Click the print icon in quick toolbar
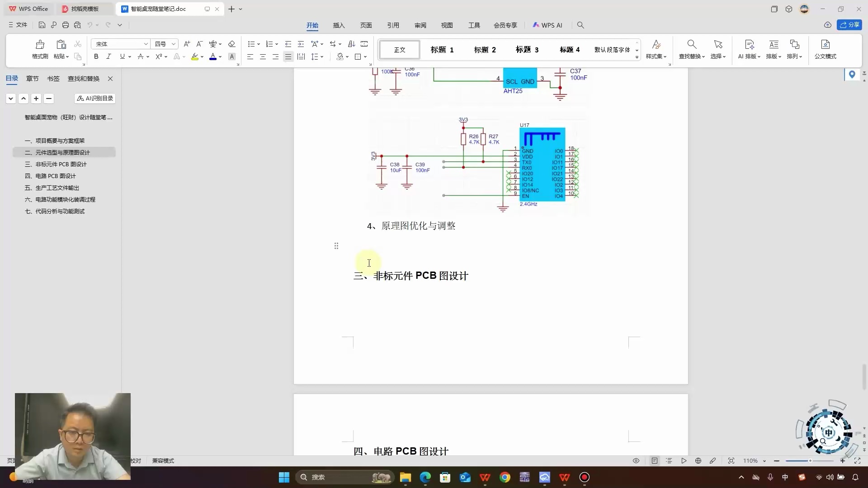 (66, 25)
